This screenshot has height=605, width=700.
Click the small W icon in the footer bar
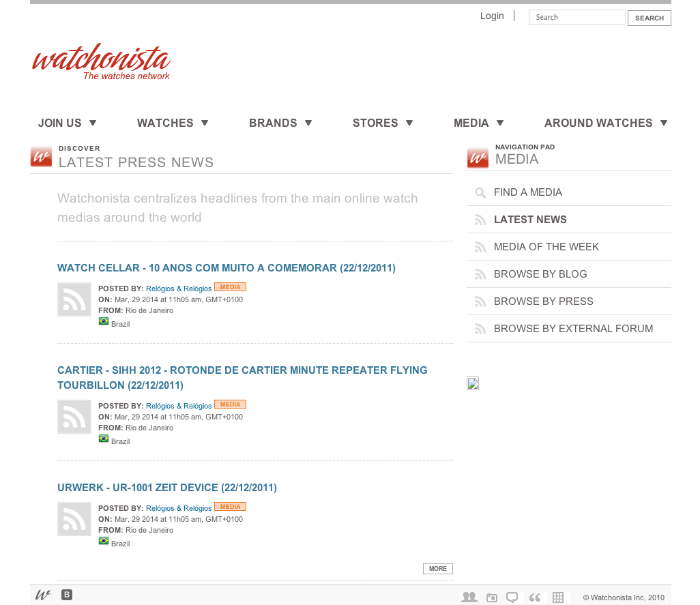point(43,595)
